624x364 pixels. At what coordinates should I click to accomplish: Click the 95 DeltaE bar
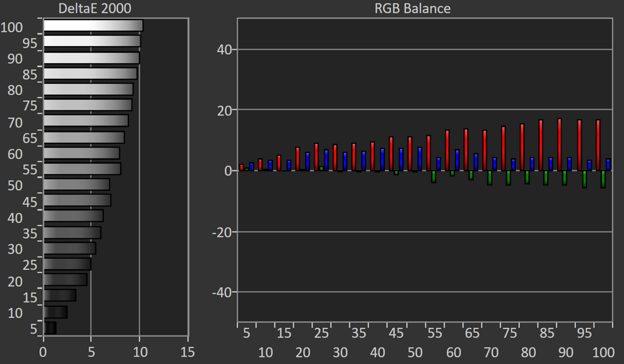[92, 41]
